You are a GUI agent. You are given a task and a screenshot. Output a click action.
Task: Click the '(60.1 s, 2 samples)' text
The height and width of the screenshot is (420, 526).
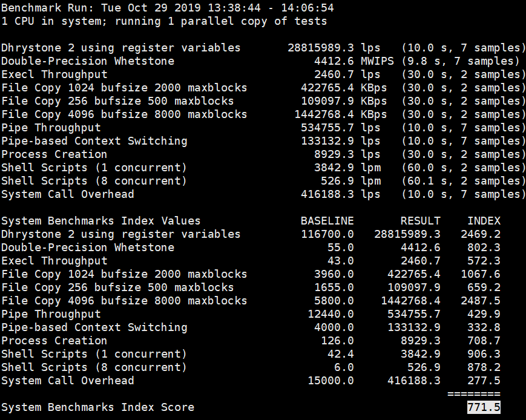point(463,181)
